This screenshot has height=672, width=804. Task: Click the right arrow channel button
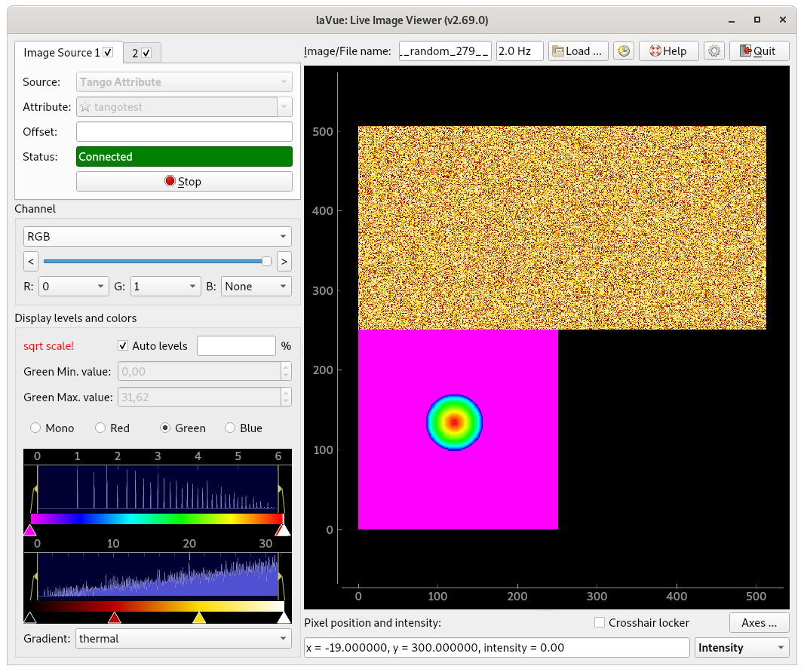point(284,262)
